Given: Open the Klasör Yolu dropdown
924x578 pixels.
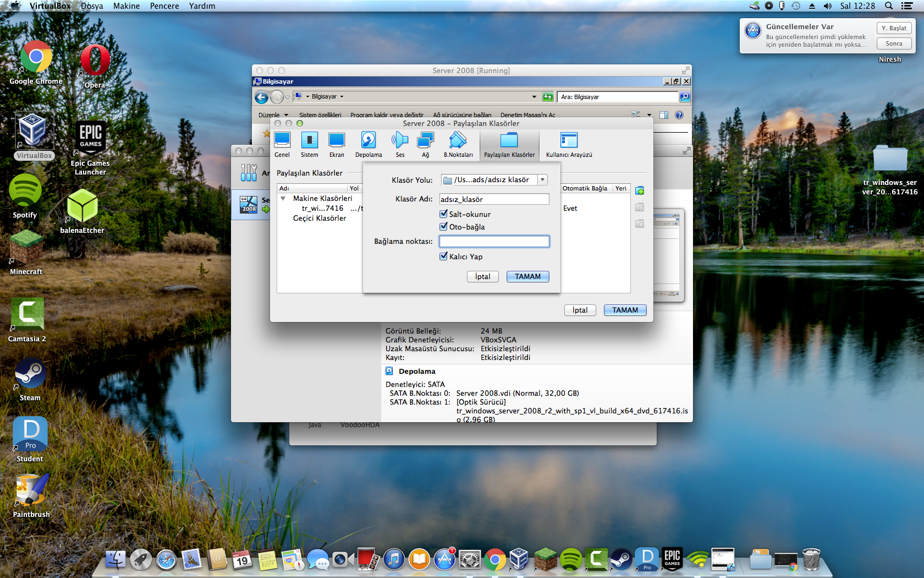Looking at the screenshot, I should pos(542,180).
